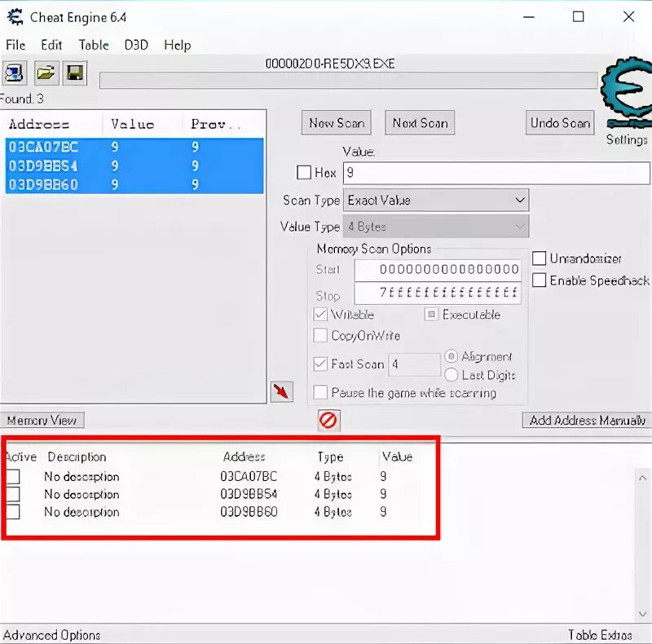
Task: Activate the 03D9BB54 entry checkbox
Action: pos(13,494)
